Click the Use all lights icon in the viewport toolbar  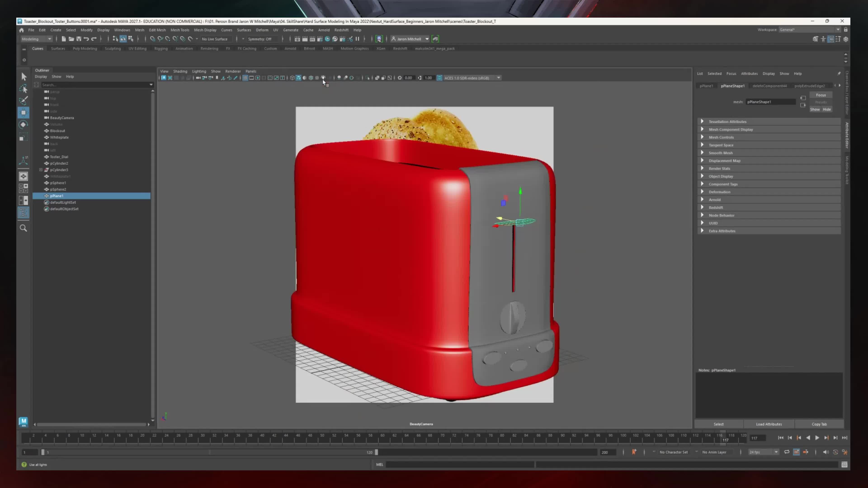pos(323,78)
